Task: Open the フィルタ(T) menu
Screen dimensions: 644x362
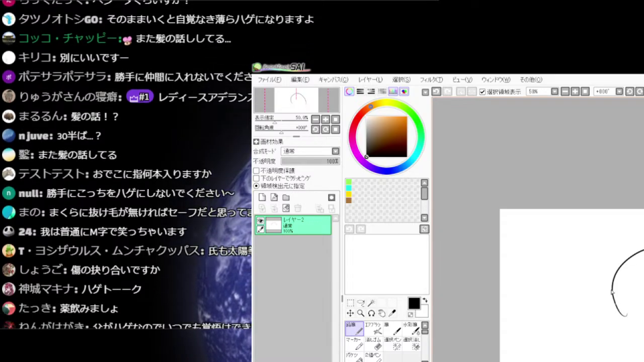Action: coord(431,80)
